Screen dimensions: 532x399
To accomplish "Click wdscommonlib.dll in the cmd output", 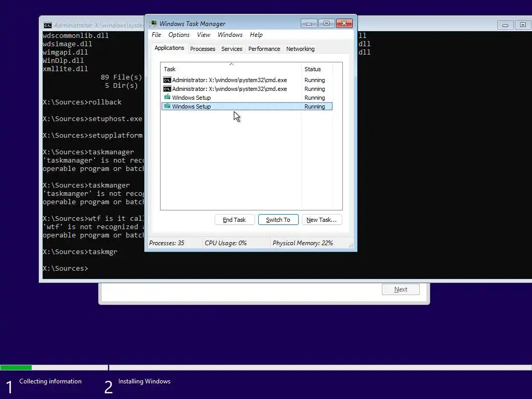I will click(76, 36).
